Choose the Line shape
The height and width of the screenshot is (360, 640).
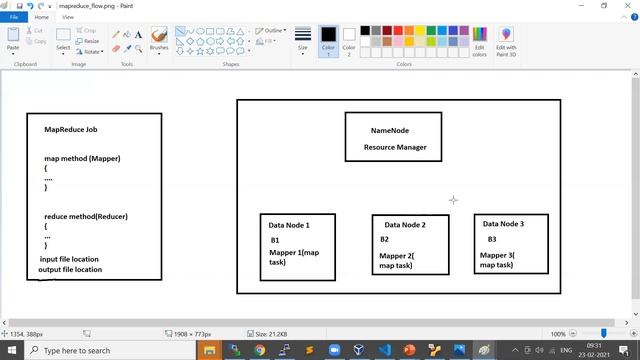pos(180,31)
